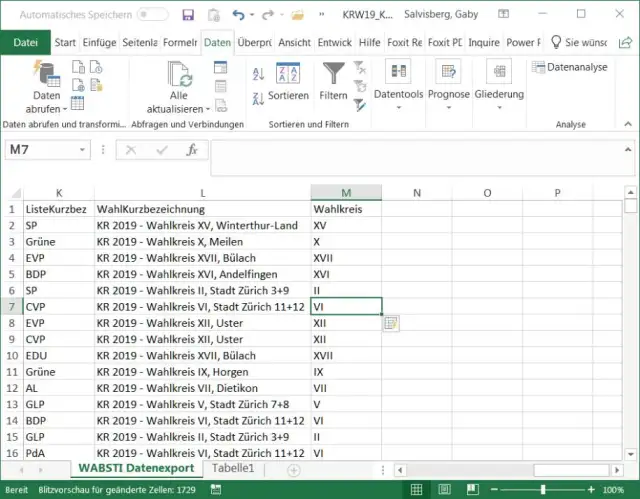This screenshot has width=640, height=499.
Task: Switch to the Tabelle1 sheet tab
Action: (x=232, y=468)
